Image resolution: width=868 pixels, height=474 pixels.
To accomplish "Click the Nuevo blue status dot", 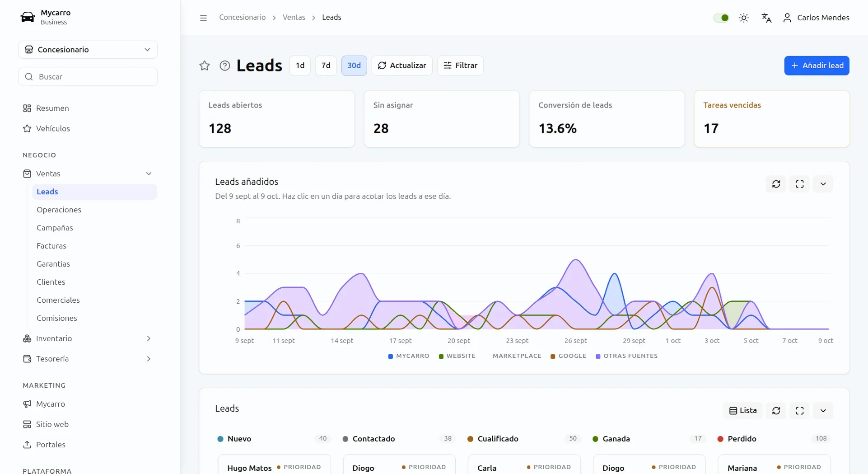I will 220,439.
